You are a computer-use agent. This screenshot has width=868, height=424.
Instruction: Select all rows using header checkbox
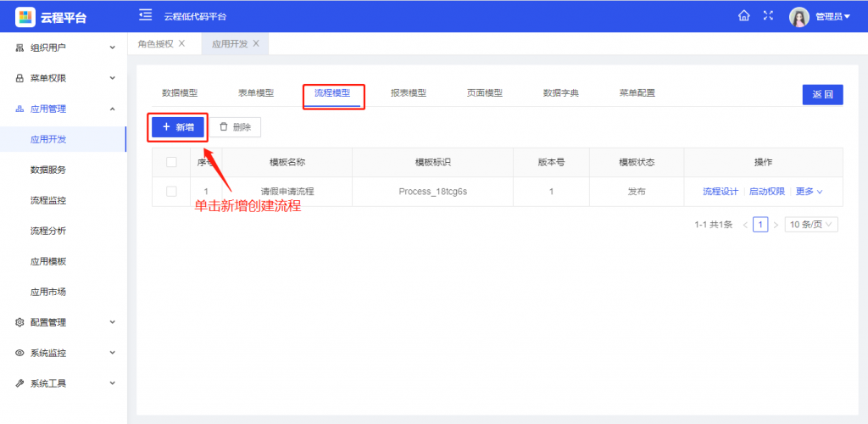pos(171,162)
